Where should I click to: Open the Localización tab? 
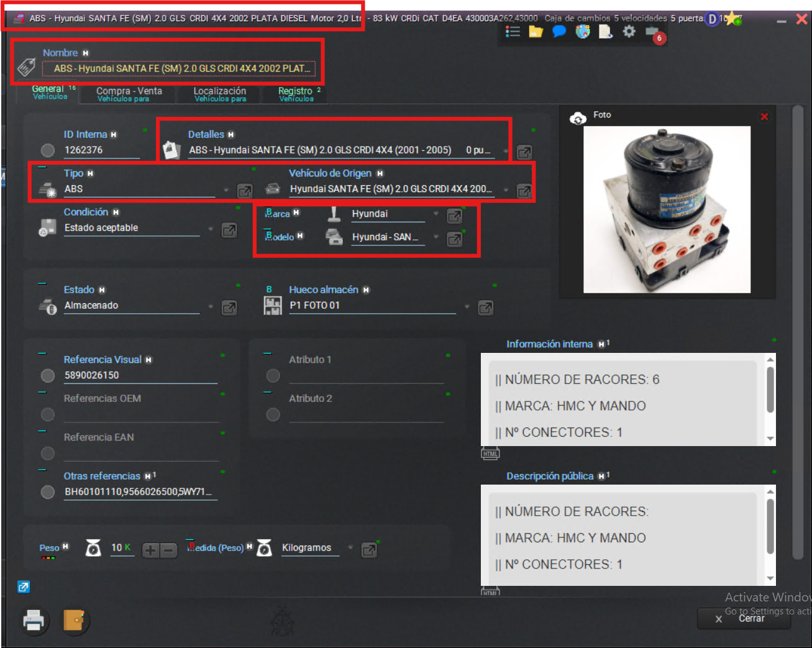tap(219, 93)
